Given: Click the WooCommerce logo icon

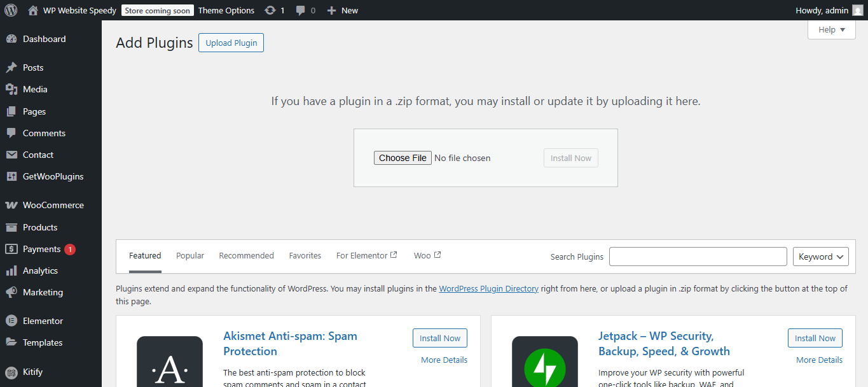Looking at the screenshot, I should [x=11, y=205].
